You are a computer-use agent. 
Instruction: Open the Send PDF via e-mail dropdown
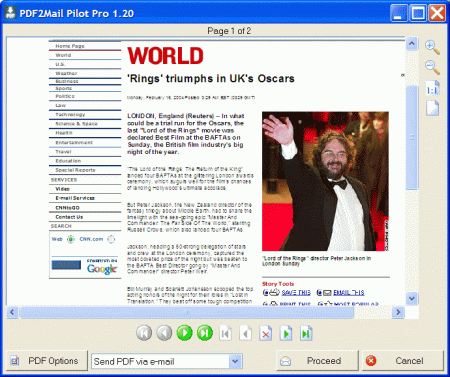[x=235, y=361]
